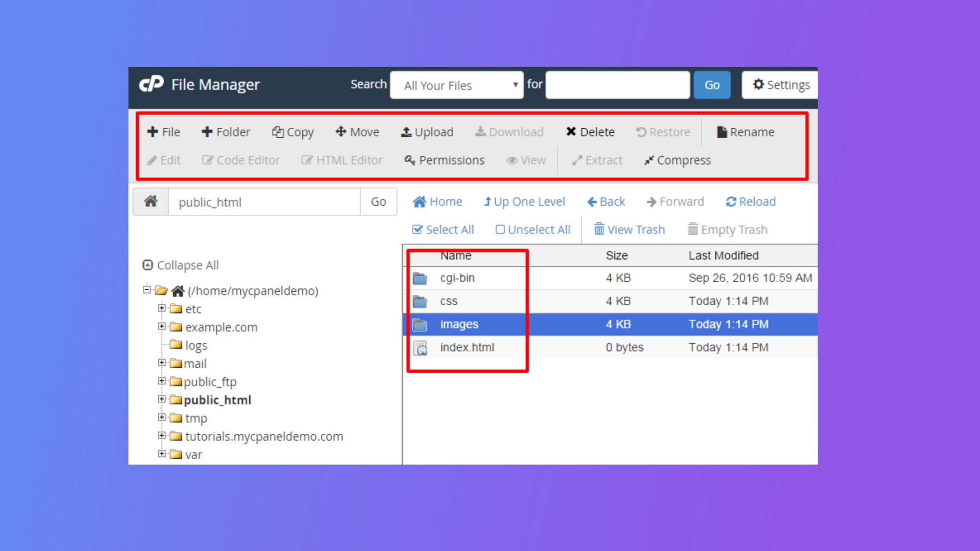
Task: Open the All Your Files search dropdown
Action: click(x=457, y=85)
